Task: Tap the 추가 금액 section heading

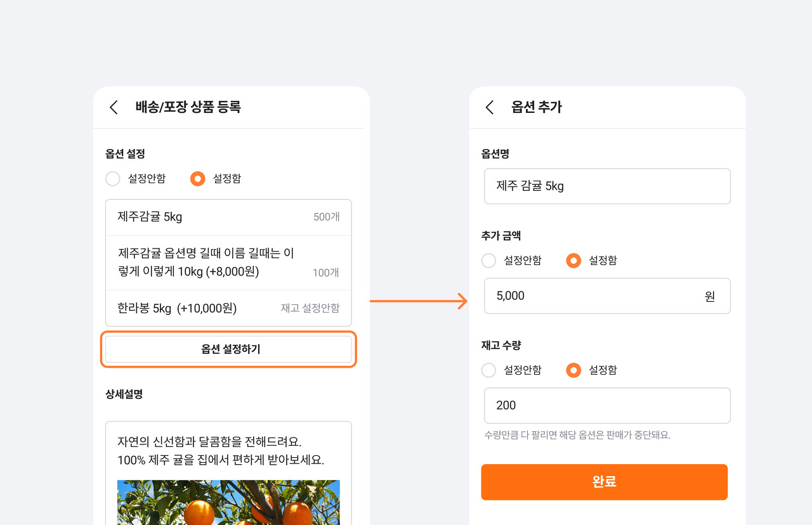Action: [x=501, y=235]
